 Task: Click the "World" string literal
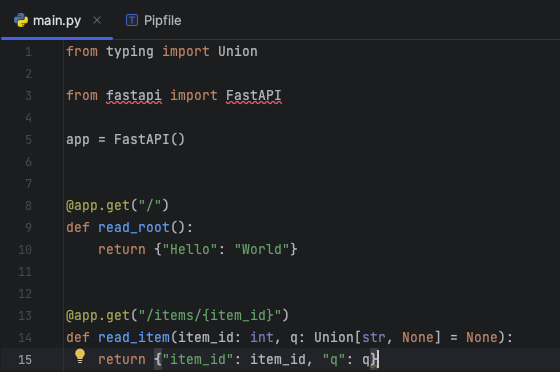[262, 249]
